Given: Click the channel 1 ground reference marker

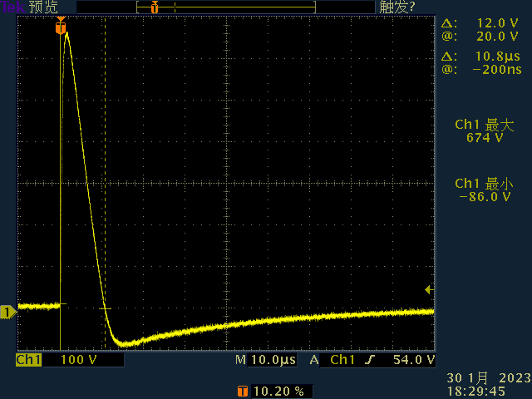Looking at the screenshot, I should click(x=7, y=312).
